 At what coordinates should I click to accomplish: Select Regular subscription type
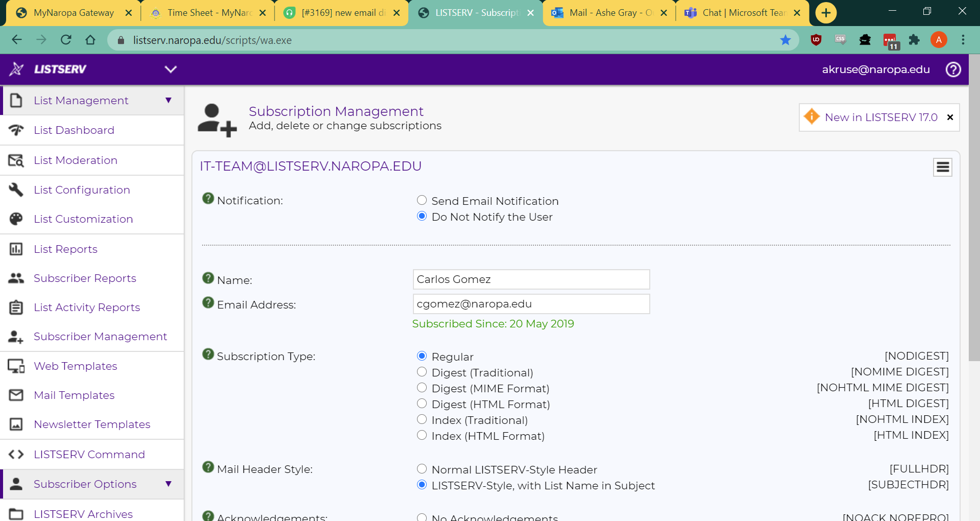point(422,356)
